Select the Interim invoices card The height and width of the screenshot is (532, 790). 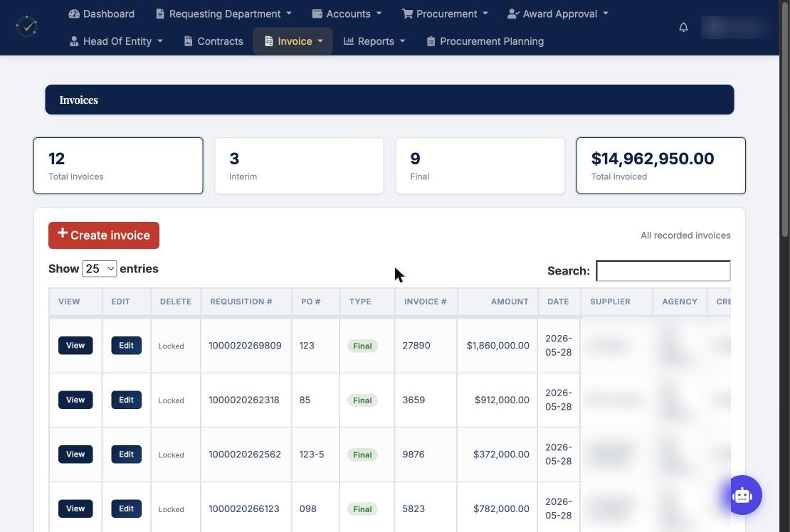(x=299, y=166)
